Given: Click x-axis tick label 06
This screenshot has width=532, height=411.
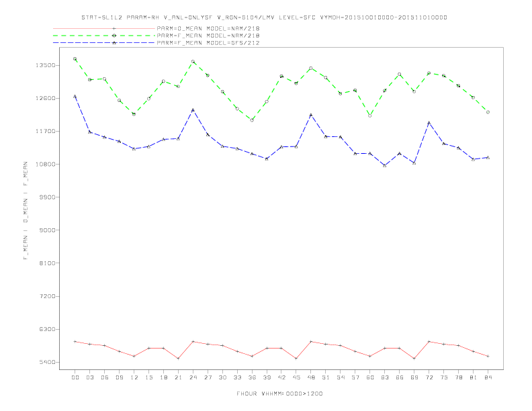Looking at the screenshot, I should [105, 377].
